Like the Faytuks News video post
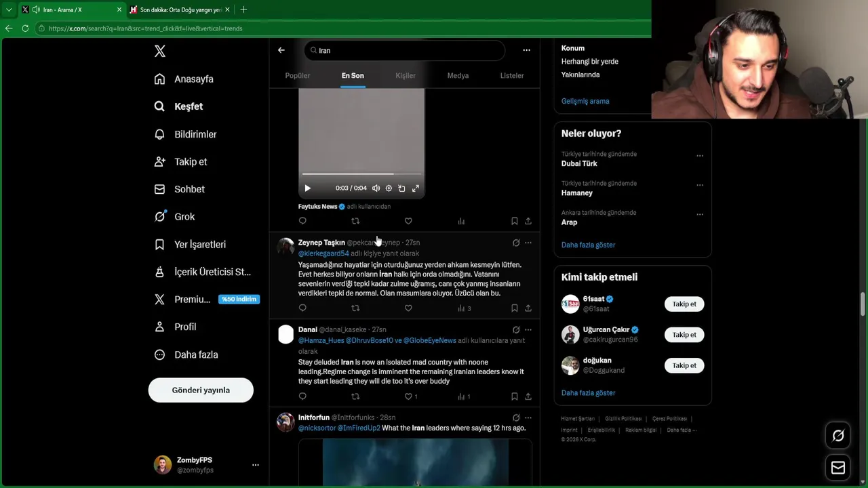Viewport: 868px width, 488px height. tap(408, 221)
